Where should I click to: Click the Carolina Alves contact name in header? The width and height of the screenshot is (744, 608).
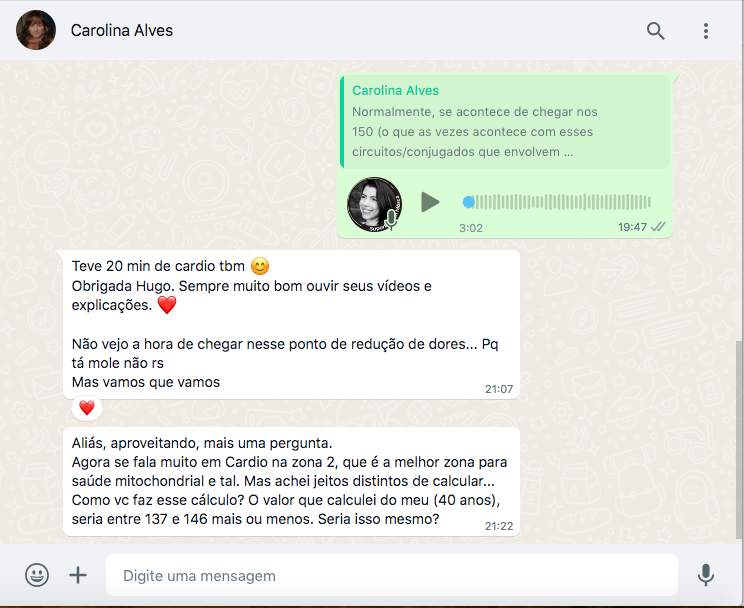pyautogui.click(x=122, y=30)
